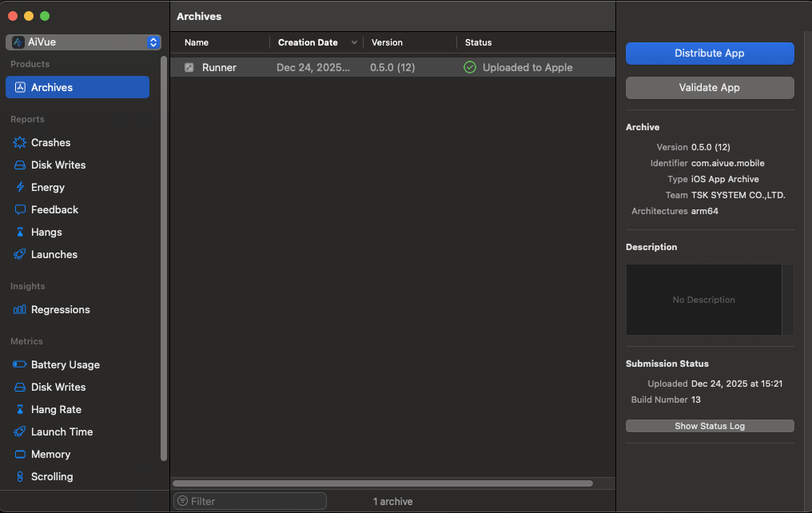Click the Creation Date sort chevron

pos(354,42)
